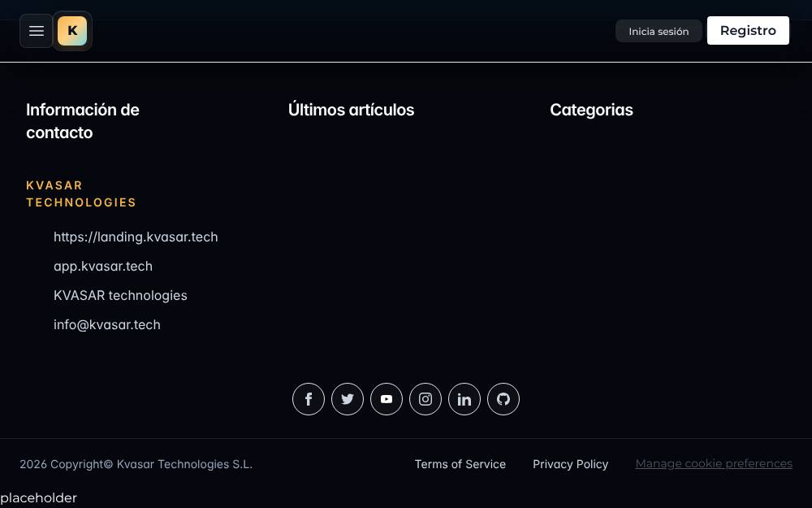Open the Instagram social icon

click(425, 399)
